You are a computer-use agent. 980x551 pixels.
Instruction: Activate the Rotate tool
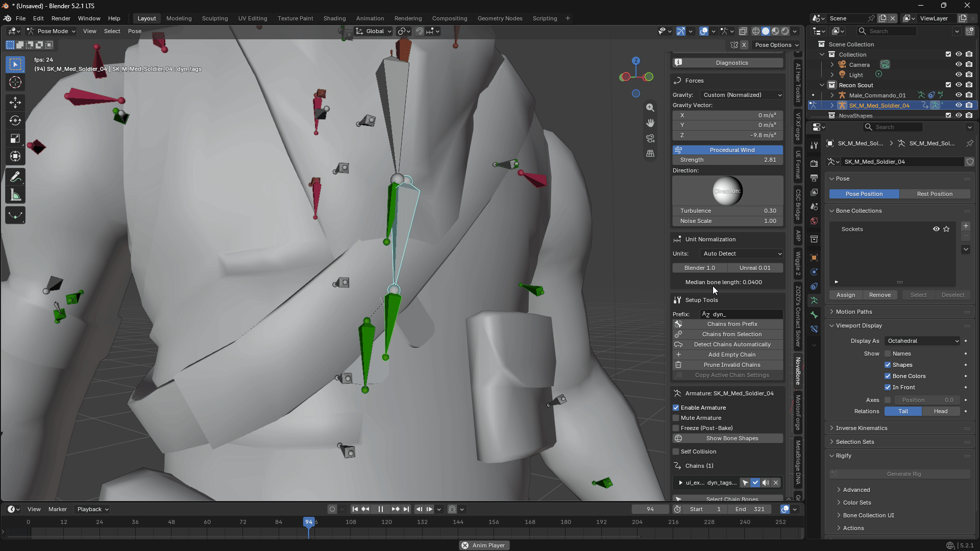(15, 120)
